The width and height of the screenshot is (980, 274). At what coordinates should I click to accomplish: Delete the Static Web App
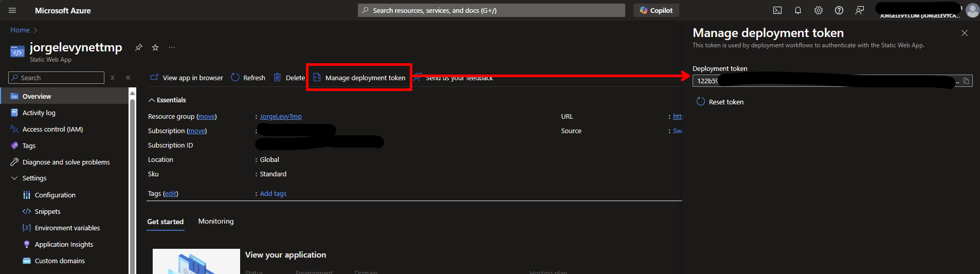(x=289, y=78)
